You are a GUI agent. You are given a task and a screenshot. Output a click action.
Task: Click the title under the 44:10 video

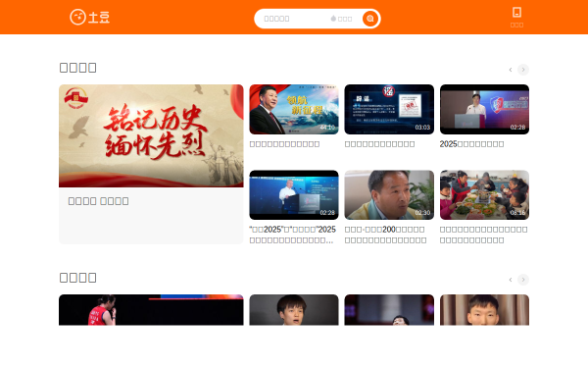(284, 144)
